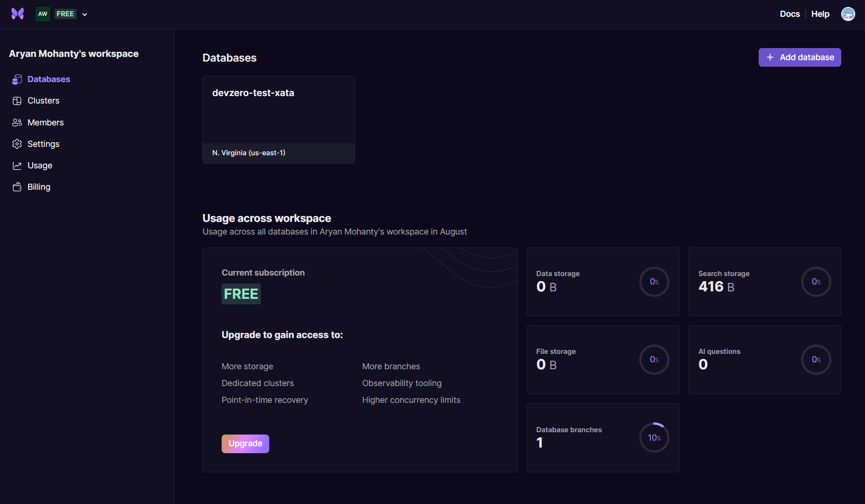The width and height of the screenshot is (865, 504).
Task: Open the Help link
Action: tap(820, 14)
